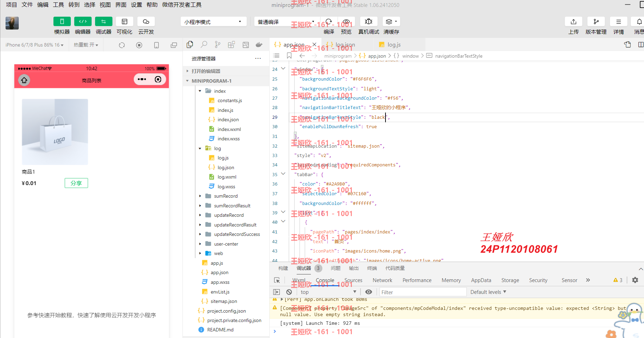The height and width of the screenshot is (338, 644).
Task: Switch to the Console devtools tab
Action: click(325, 280)
